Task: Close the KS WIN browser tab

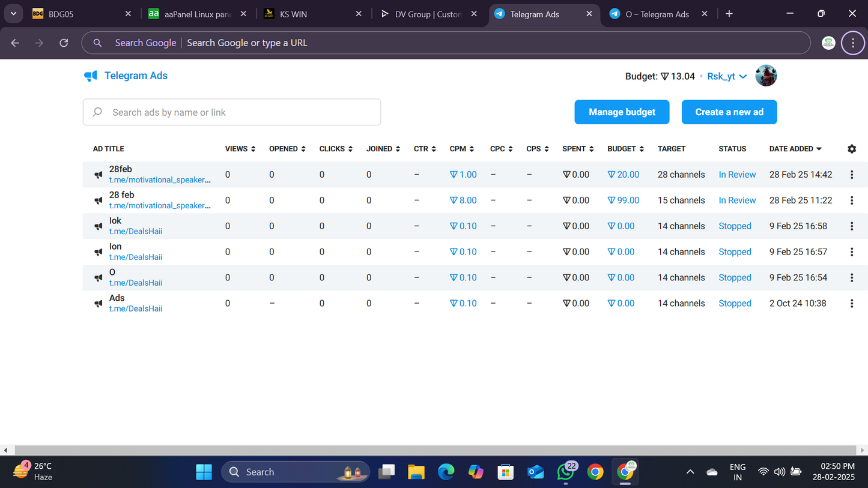Action: (359, 14)
